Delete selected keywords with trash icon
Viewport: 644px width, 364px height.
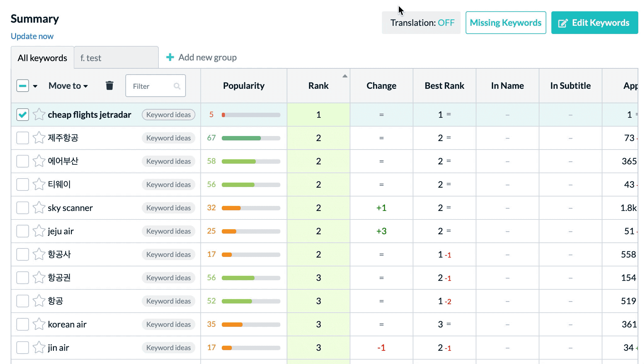click(109, 86)
